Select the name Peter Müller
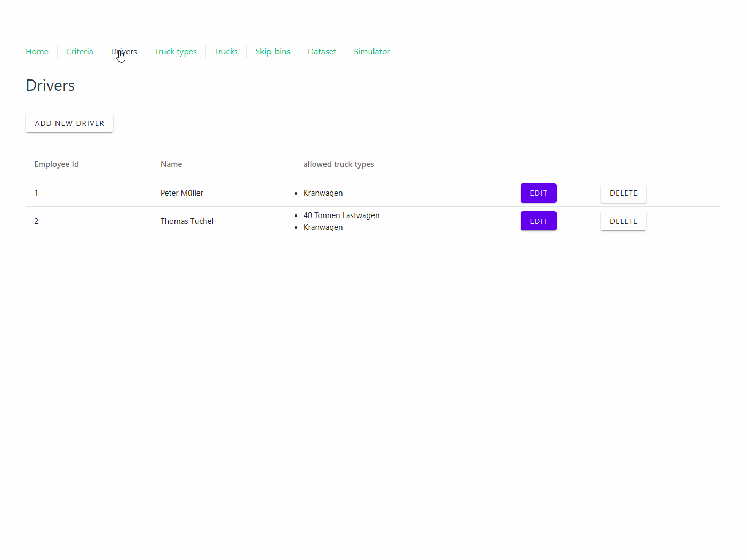Viewport: 747px width, 560px height. (x=182, y=193)
